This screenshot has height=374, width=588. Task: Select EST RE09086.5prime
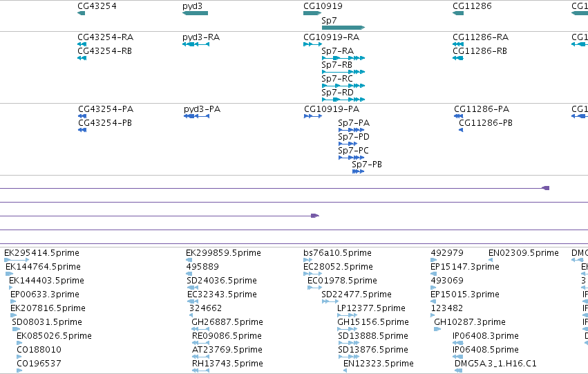(200, 344)
